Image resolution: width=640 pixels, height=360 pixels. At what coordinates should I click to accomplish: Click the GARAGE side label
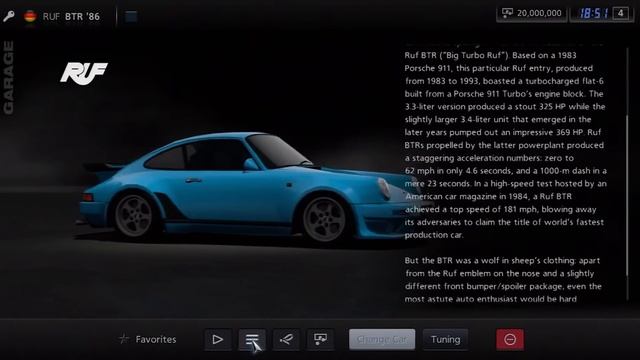[9, 78]
